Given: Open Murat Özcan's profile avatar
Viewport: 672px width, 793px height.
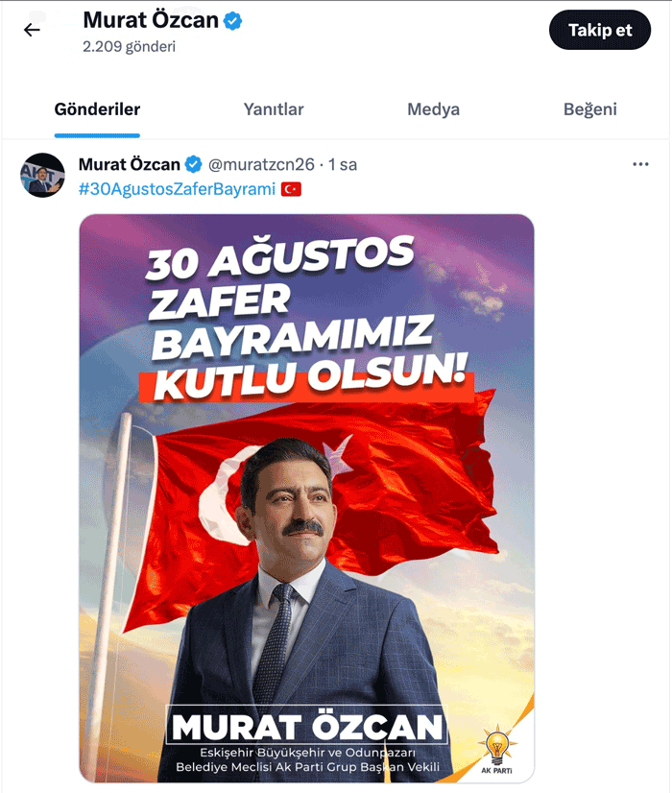Looking at the screenshot, I should pyautogui.click(x=42, y=175).
